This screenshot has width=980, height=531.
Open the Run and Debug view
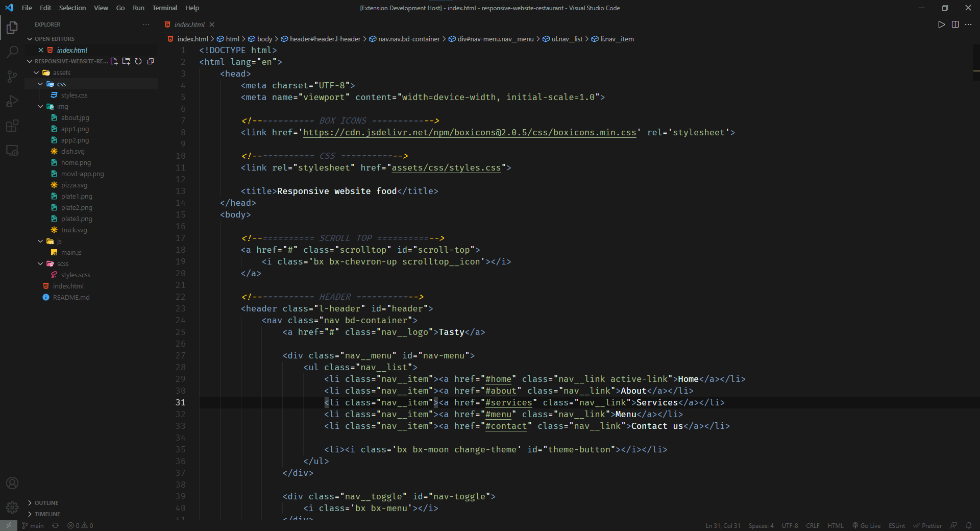(x=12, y=101)
